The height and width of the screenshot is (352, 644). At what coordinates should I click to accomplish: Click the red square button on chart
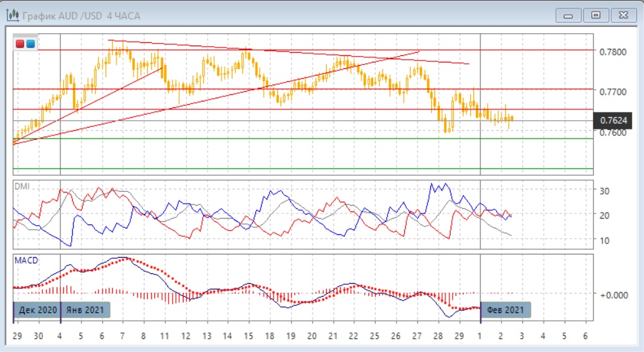20,44
